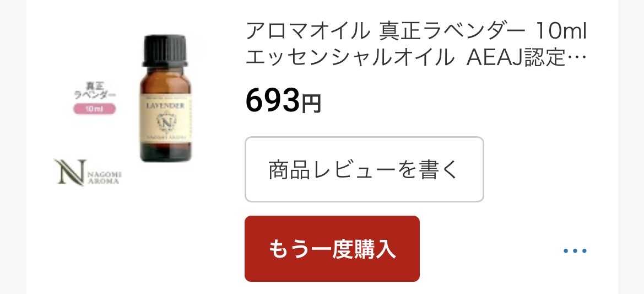Click the 円 currency symbol after price

(311, 104)
